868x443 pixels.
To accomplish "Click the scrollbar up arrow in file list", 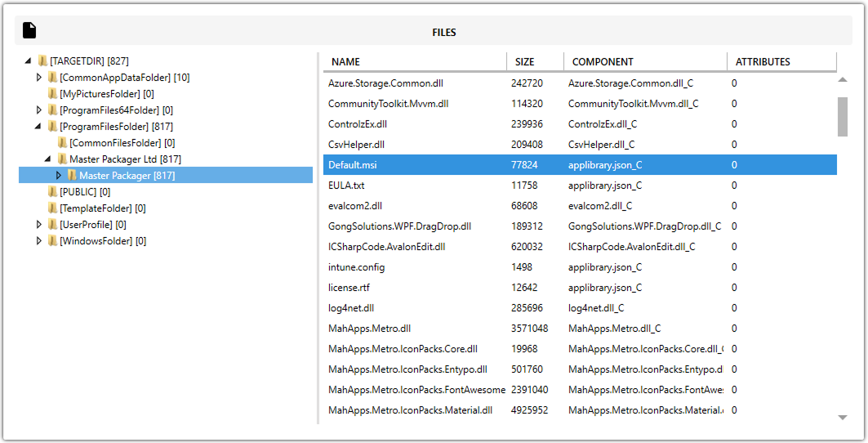I will pos(843,80).
